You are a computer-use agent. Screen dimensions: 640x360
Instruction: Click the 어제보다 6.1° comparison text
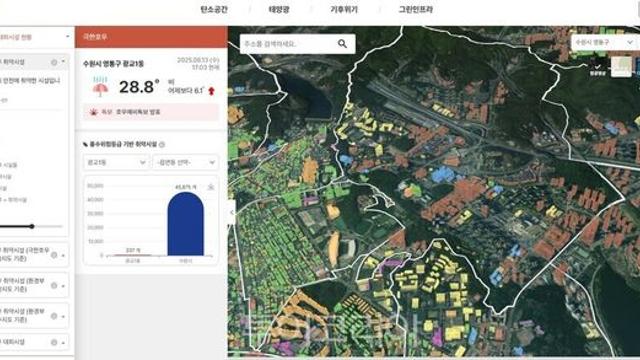click(186, 91)
